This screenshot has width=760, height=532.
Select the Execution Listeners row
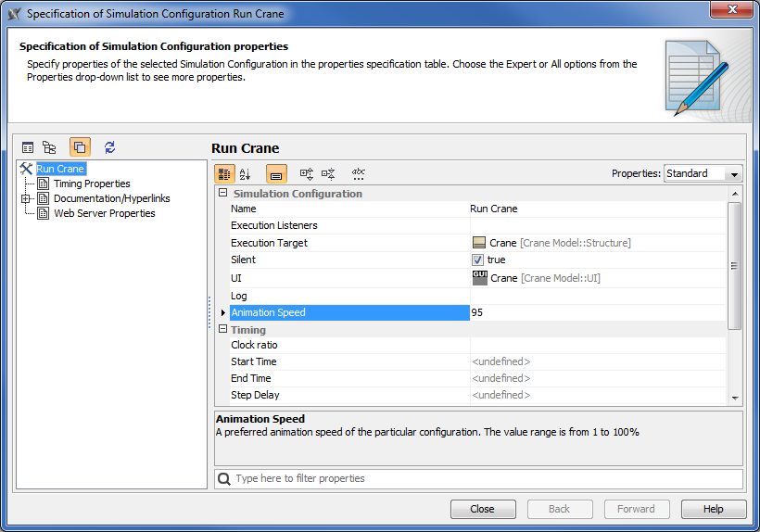(477, 226)
